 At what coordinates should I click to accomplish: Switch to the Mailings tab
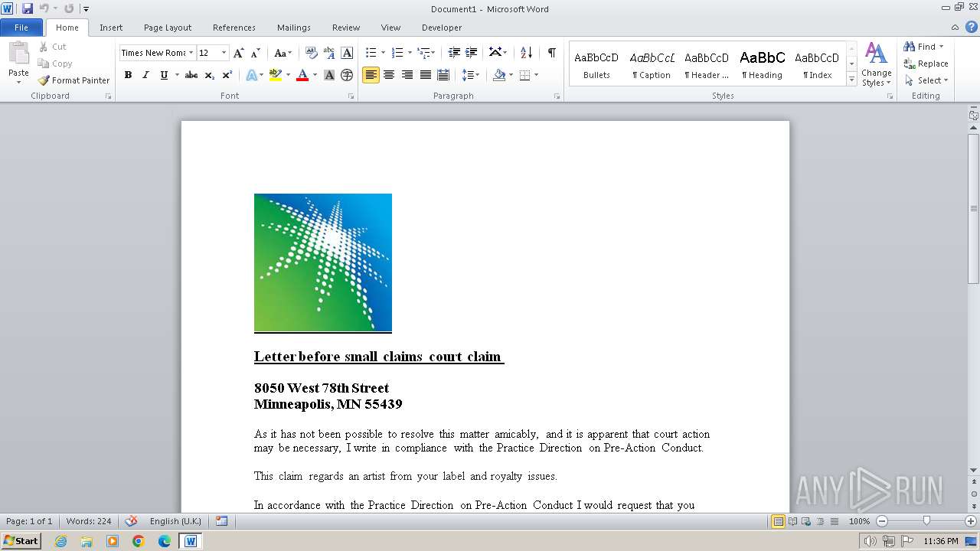point(294,28)
